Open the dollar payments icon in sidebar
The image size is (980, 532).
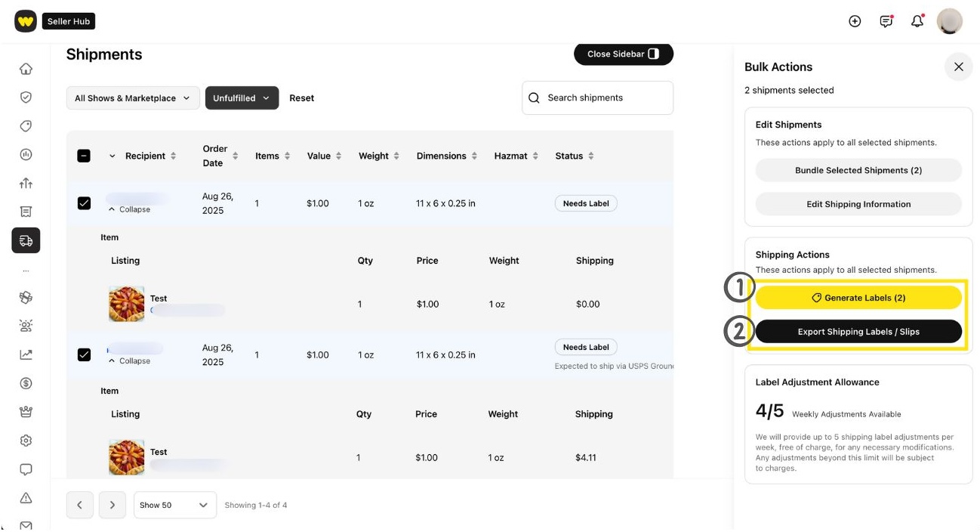tap(26, 383)
